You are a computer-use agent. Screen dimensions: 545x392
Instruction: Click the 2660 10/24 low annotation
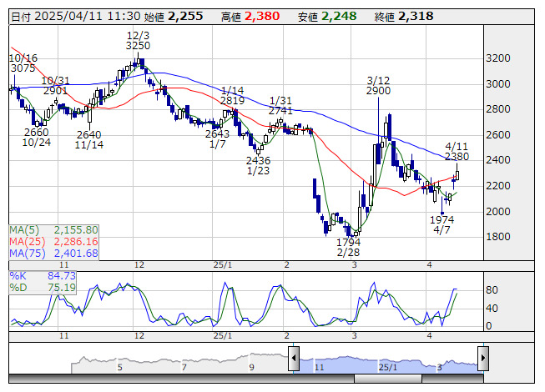(x=37, y=137)
